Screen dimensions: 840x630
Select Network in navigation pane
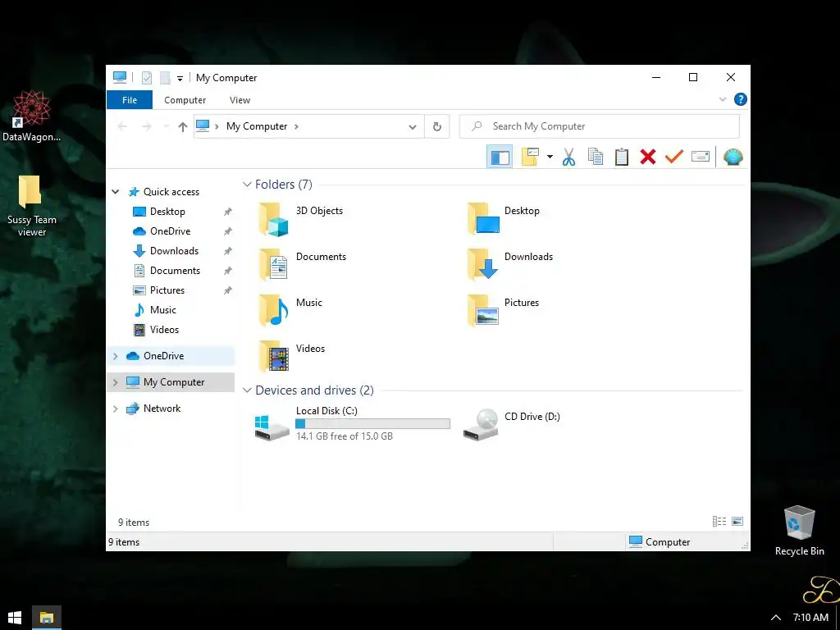pos(162,409)
